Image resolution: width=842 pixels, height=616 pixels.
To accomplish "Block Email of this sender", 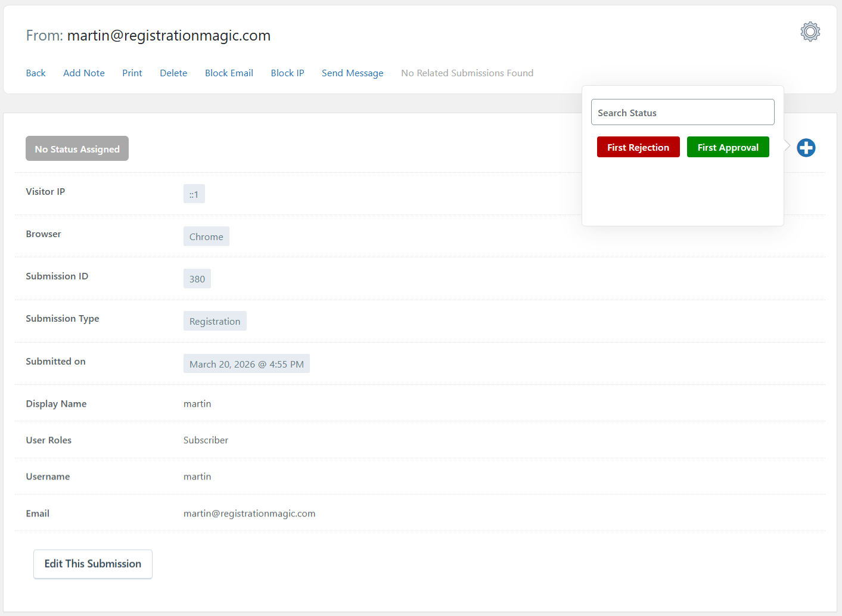I will (229, 73).
